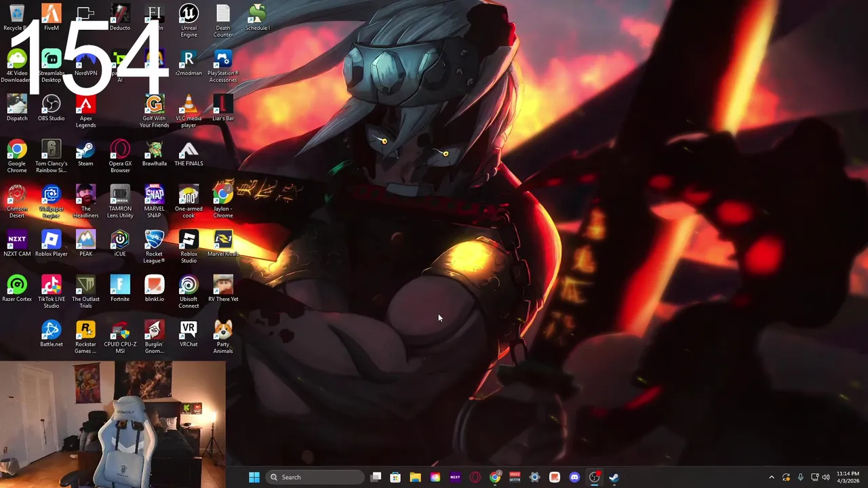Launch Ubisoft Connect desktop shortcut
The width and height of the screenshot is (868, 488).
pos(189,292)
